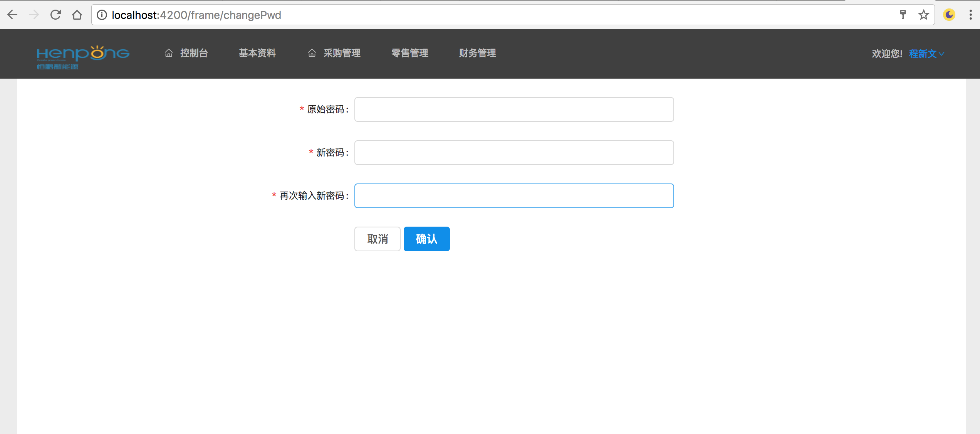Open the 基本资料 menu

tap(257, 53)
